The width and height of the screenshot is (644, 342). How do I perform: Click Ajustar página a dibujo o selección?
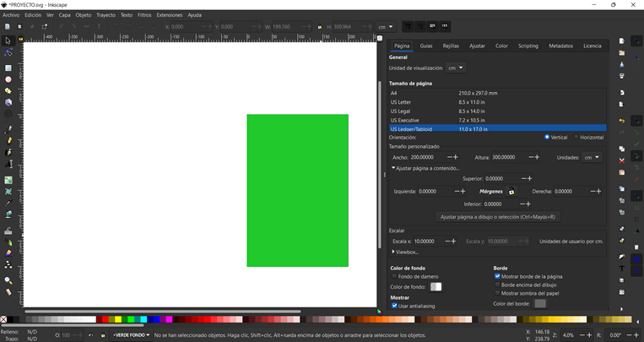[x=497, y=217]
